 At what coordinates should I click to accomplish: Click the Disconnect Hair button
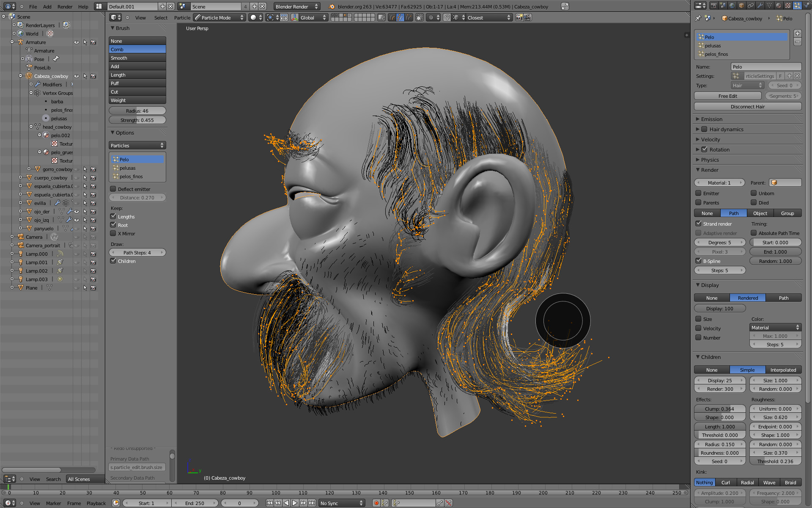pos(747,106)
